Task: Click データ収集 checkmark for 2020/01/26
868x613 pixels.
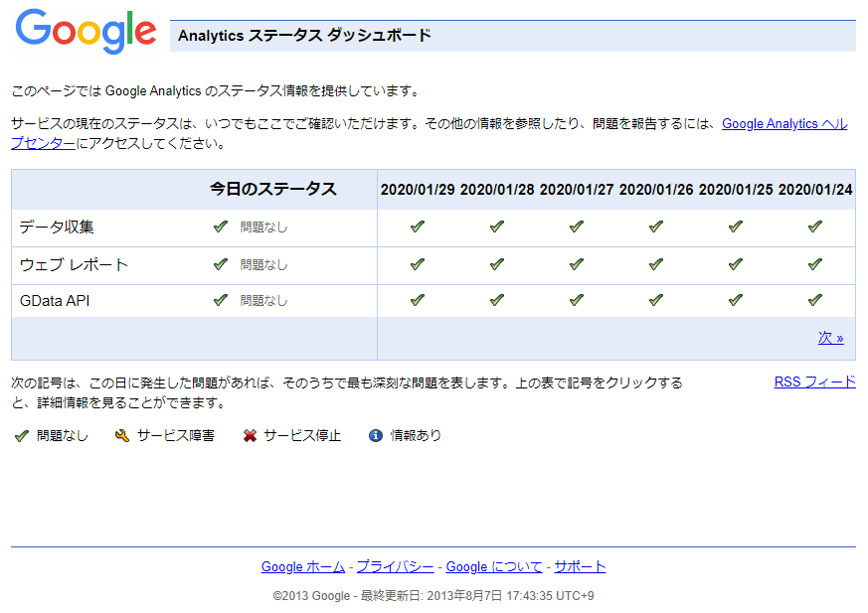Action: [x=656, y=227]
